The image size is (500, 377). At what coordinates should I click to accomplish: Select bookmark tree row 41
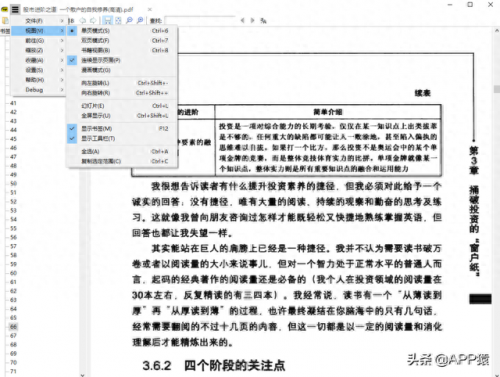[x=13, y=103]
